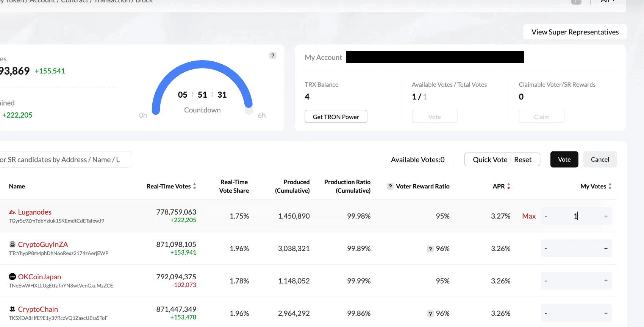The image size is (644, 327).
Task: Click CryptoGuyInZA produced count 3,038,321
Action: tap(294, 249)
